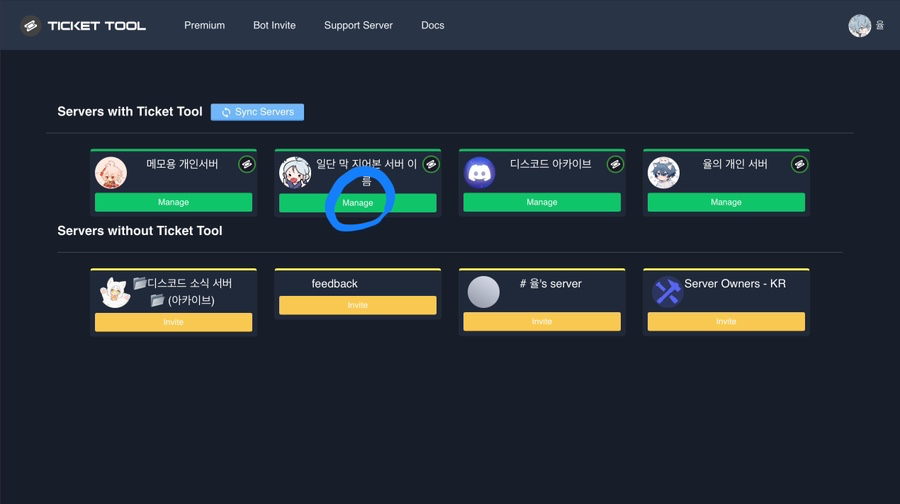Invite bot to Server Owners - KR
The image size is (900, 504).
[x=726, y=321]
